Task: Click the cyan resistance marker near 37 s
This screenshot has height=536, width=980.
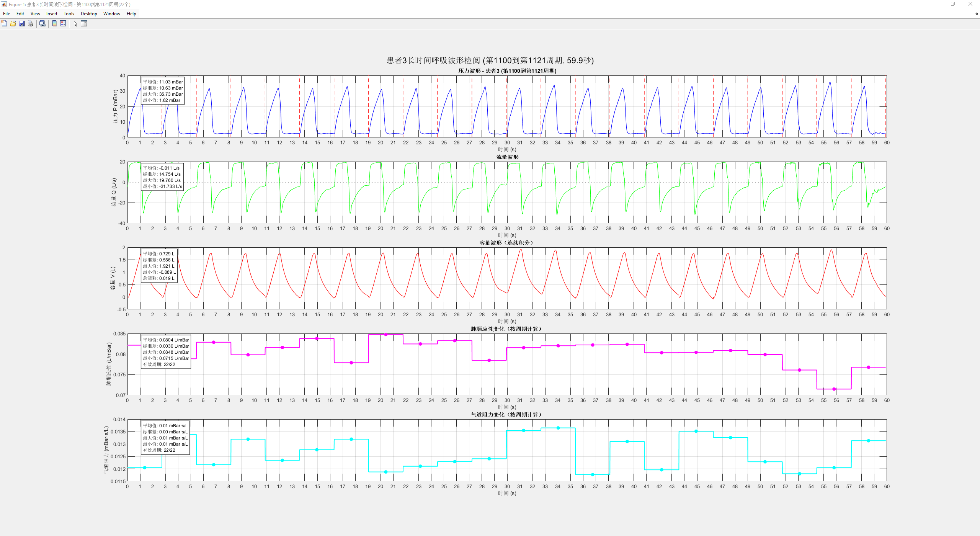Action: (593, 475)
